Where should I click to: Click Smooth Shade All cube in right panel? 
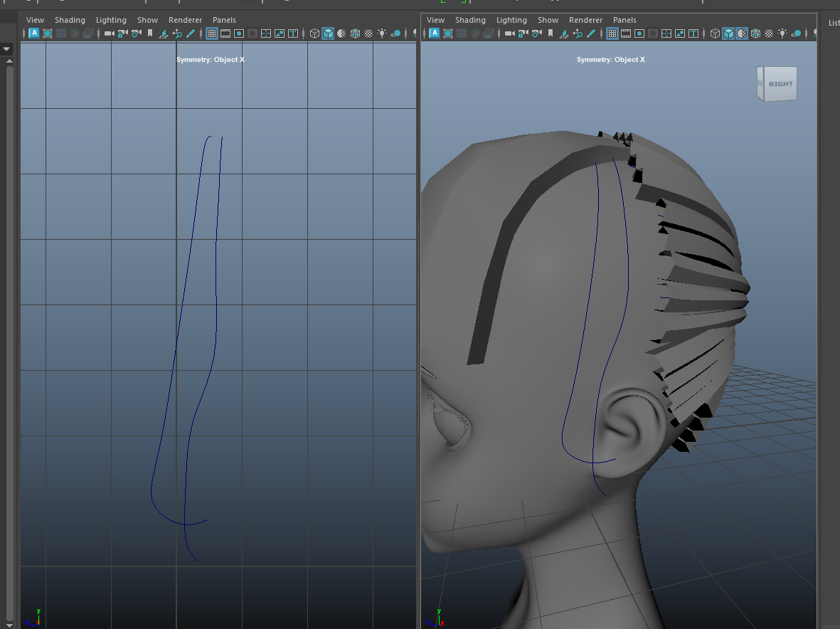[728, 33]
